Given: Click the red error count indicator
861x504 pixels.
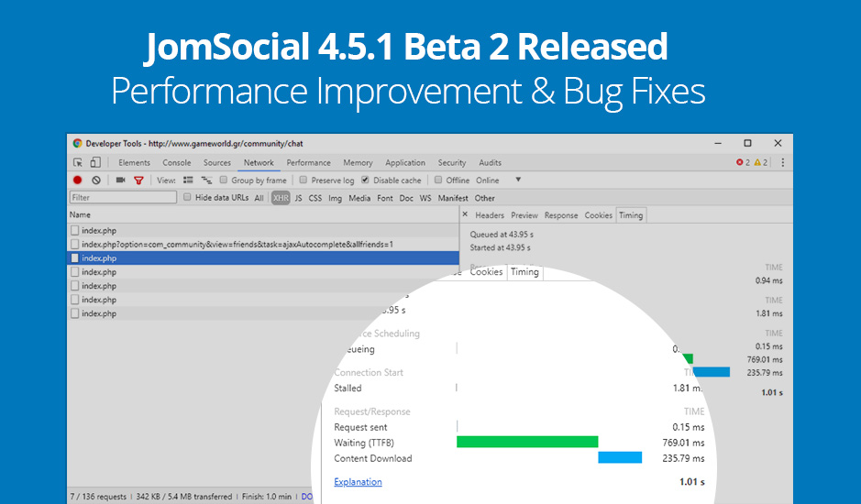Looking at the screenshot, I should 743,162.
